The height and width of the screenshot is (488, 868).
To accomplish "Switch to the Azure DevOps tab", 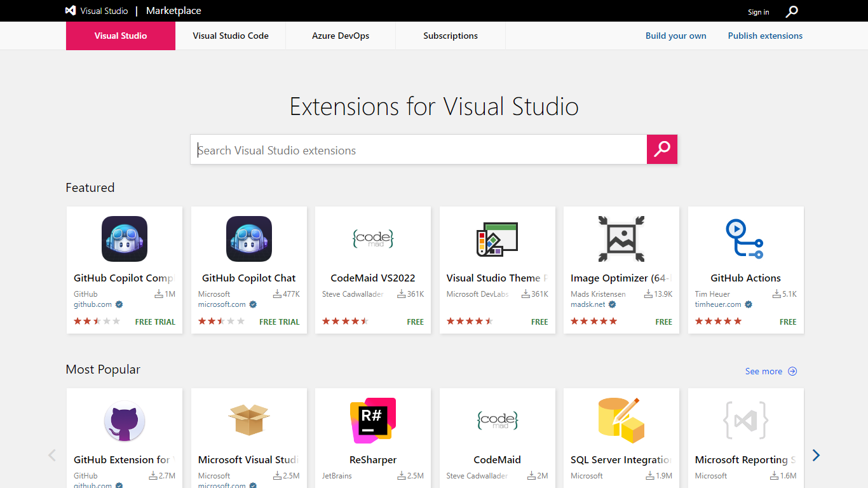I will [341, 36].
